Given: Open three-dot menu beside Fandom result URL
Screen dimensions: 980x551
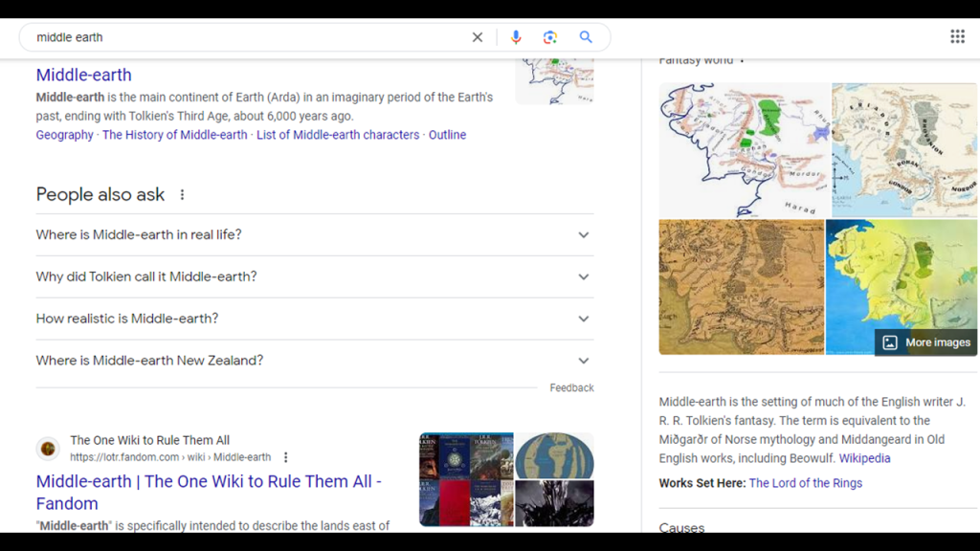Looking at the screenshot, I should (285, 458).
